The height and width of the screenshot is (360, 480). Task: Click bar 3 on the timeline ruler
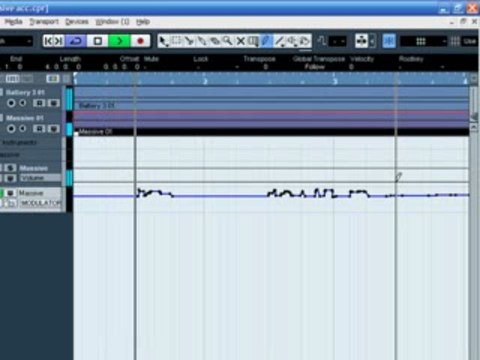(335, 81)
